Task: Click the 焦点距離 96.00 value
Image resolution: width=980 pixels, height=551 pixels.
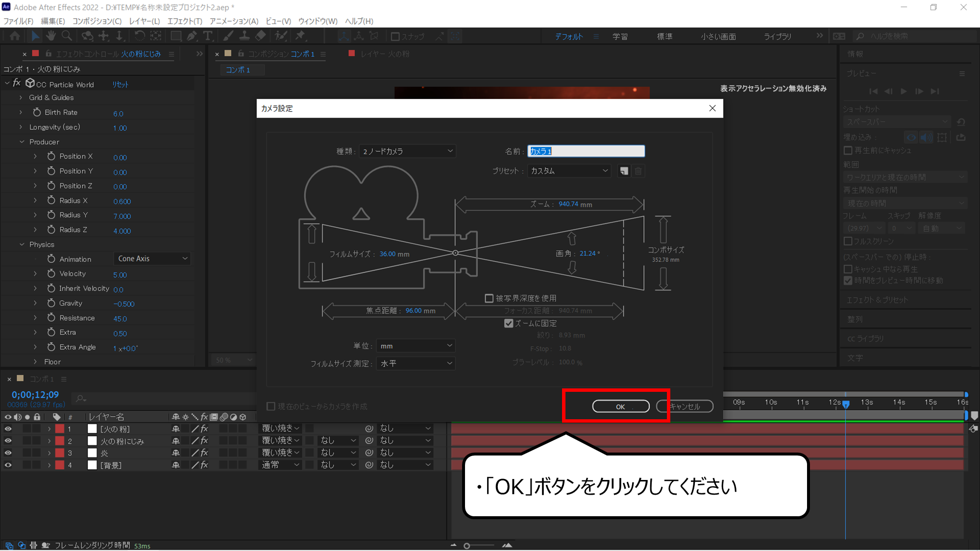Action: tap(414, 311)
